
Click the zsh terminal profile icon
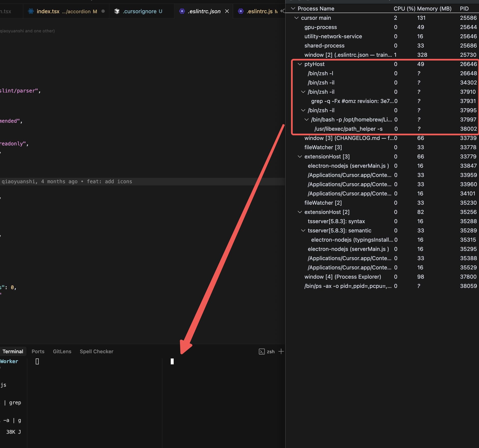coord(262,352)
